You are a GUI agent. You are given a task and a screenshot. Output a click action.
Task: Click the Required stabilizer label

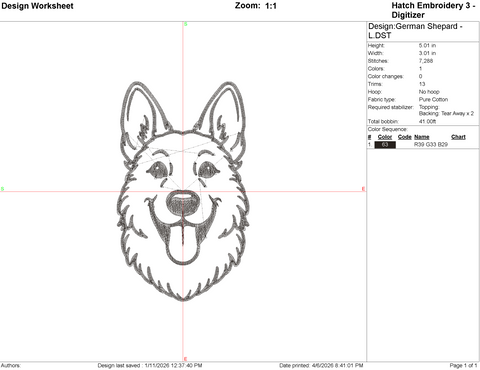[x=390, y=107]
